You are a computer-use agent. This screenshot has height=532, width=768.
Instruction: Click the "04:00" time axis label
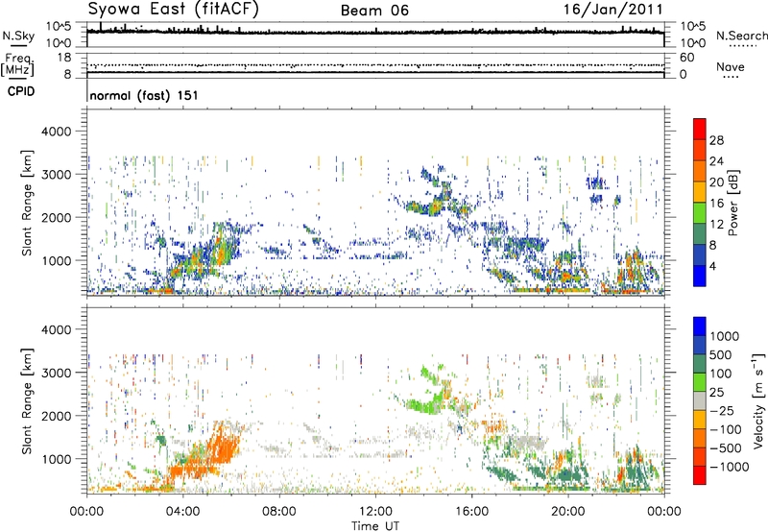tap(182, 512)
